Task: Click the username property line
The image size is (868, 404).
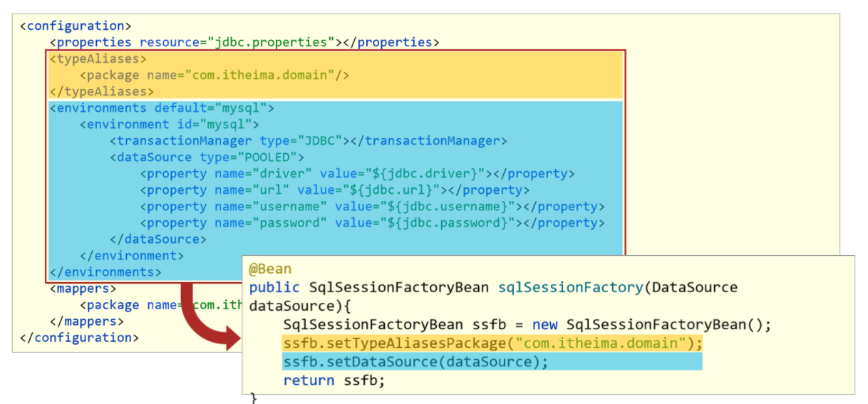Action: point(372,207)
